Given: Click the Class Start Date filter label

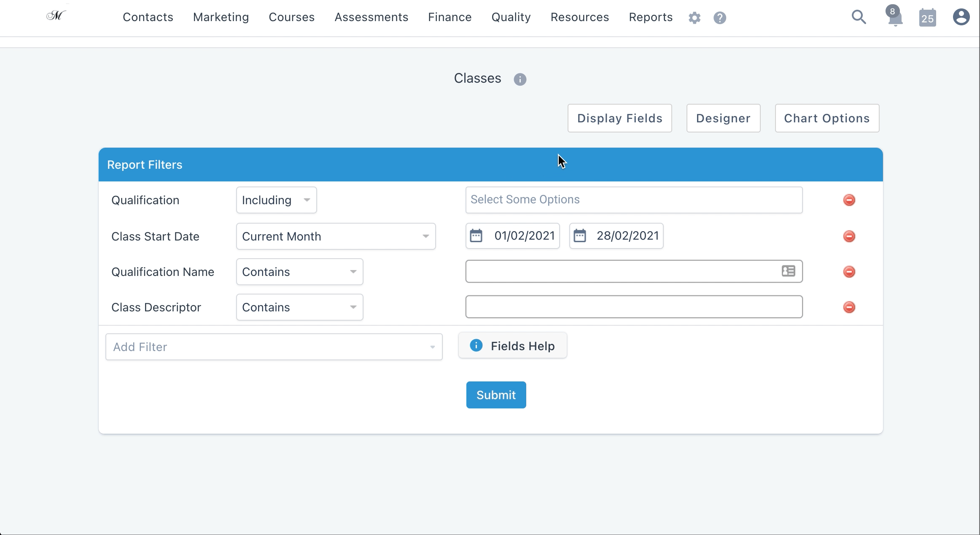Looking at the screenshot, I should pos(155,236).
